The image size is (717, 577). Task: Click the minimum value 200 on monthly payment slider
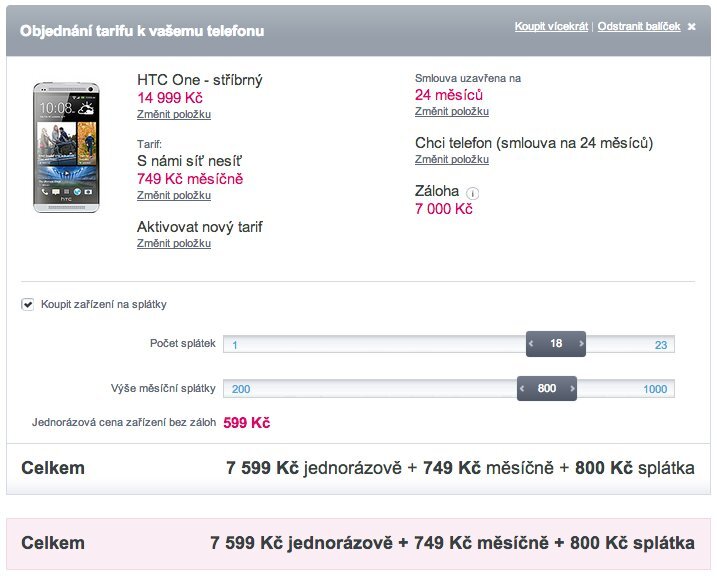[241, 389]
